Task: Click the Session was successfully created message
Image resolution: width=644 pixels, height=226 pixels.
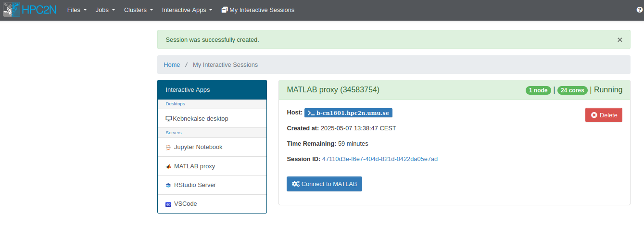Action: pyautogui.click(x=212, y=39)
